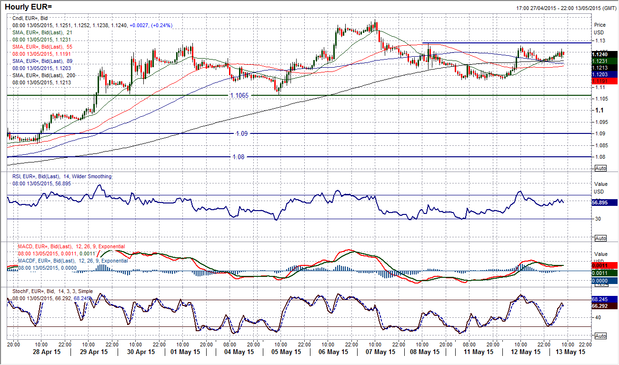Screen dimensions: 619x365
Task: Click the SMA 200 value 1.1213 legend line
Action: [x=41, y=82]
